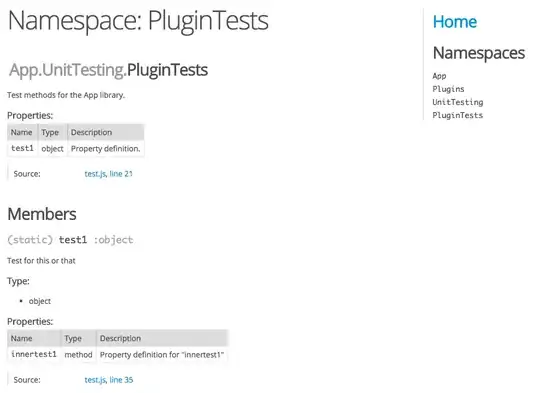Viewport: 540px width, 393px height.
Task: Open the Plugins namespace link
Action: pyautogui.click(x=448, y=89)
